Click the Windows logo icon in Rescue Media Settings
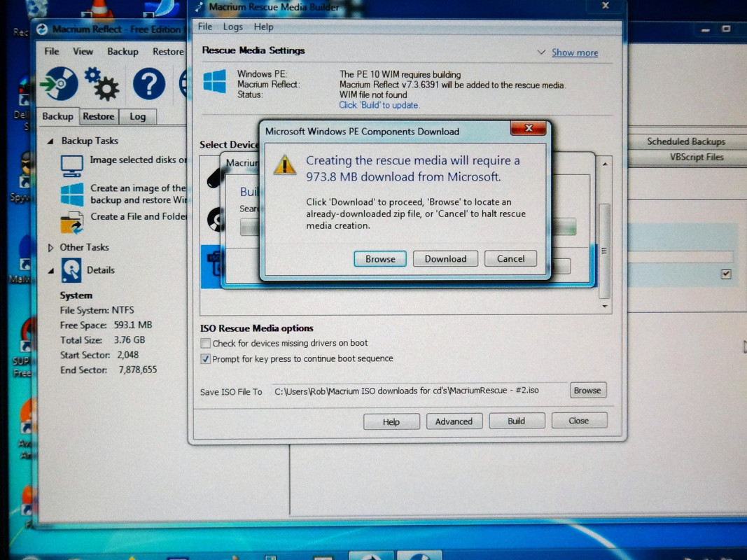 (x=215, y=81)
